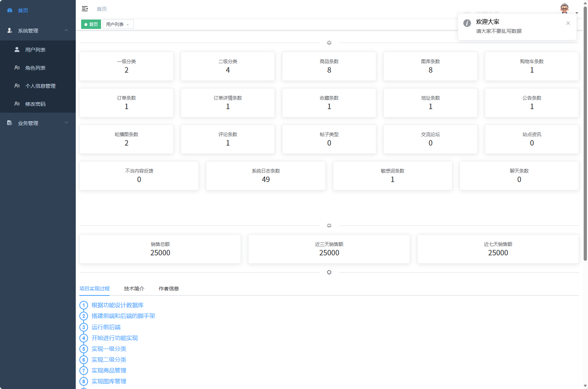Click the 收藏条数 statistic card
The width and height of the screenshot is (588, 389).
pos(329,103)
